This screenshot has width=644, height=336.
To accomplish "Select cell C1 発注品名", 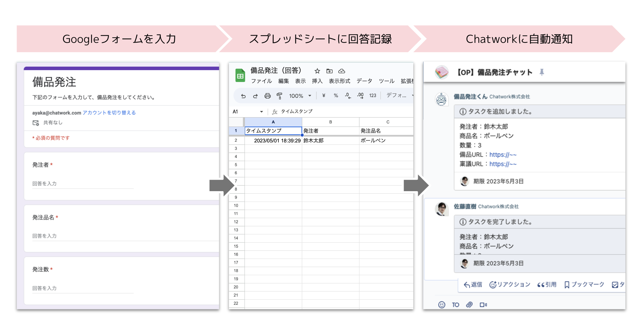I will (387, 131).
